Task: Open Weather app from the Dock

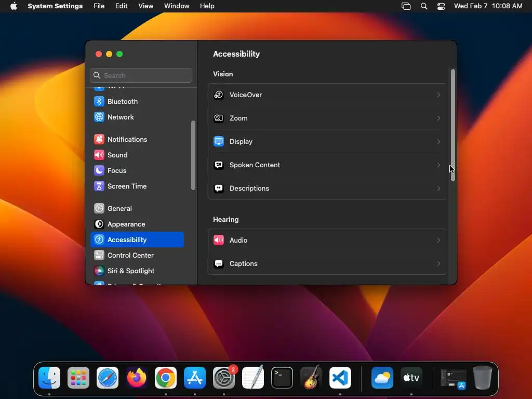Action: click(x=382, y=378)
